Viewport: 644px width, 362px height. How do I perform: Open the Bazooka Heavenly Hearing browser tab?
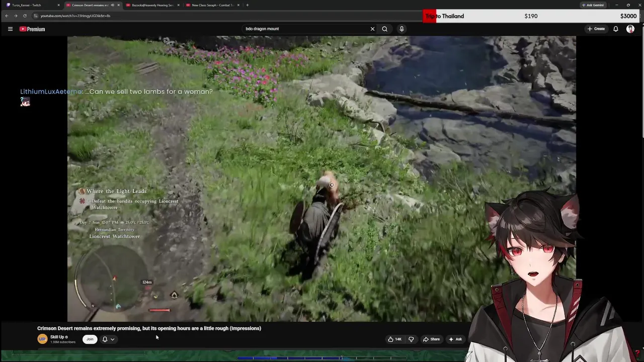click(152, 5)
